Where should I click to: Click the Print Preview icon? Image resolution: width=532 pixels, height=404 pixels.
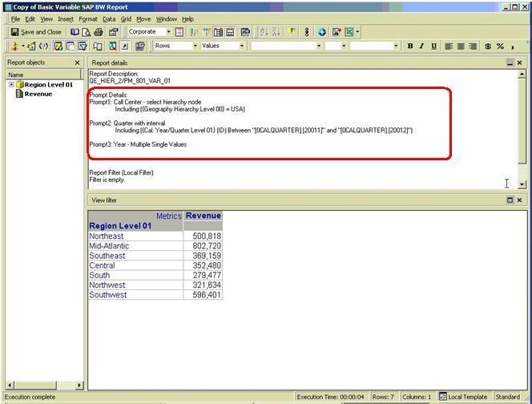[86, 32]
